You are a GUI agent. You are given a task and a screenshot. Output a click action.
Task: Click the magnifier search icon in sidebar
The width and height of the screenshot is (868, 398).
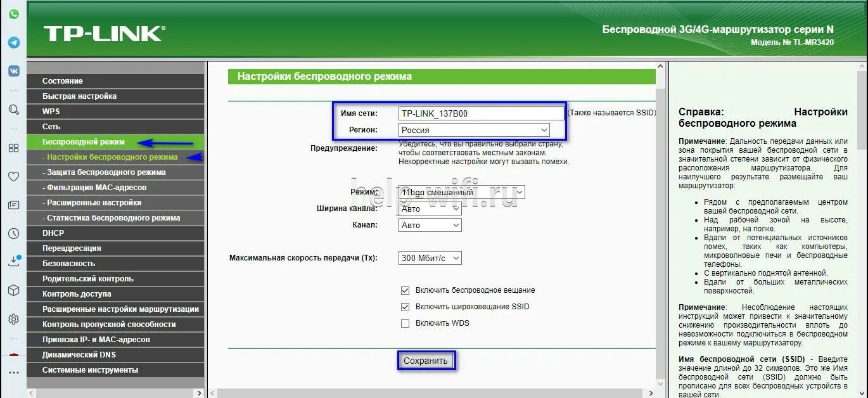[13, 110]
